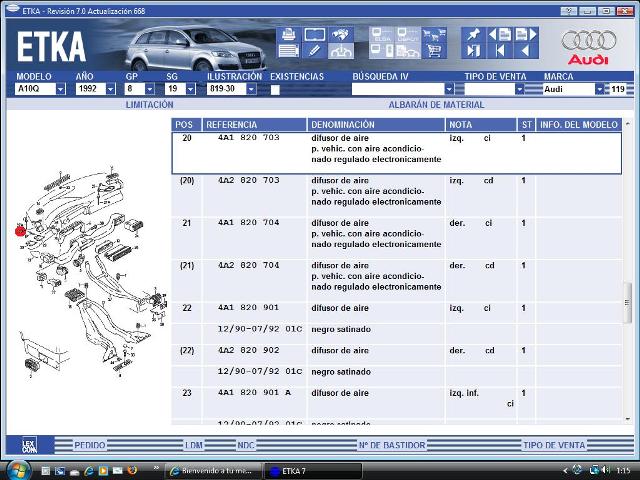Click the NOTA column header
Screen dimensions: 640x480
pyautogui.click(x=480, y=124)
